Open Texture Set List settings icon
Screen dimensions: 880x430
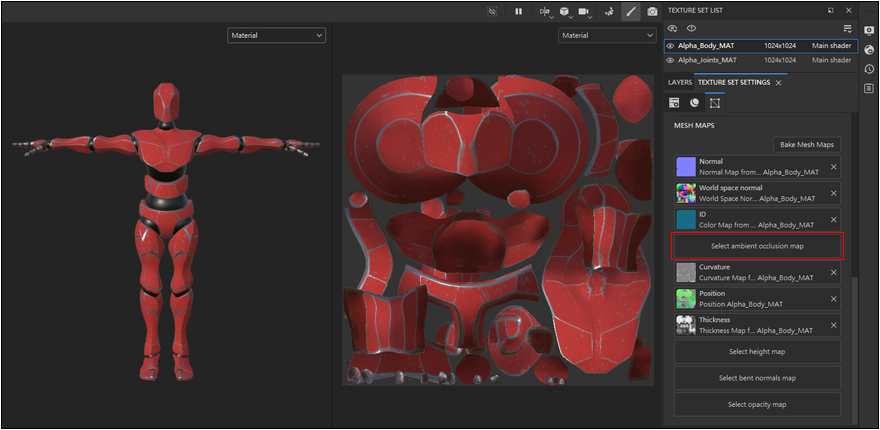point(847,28)
